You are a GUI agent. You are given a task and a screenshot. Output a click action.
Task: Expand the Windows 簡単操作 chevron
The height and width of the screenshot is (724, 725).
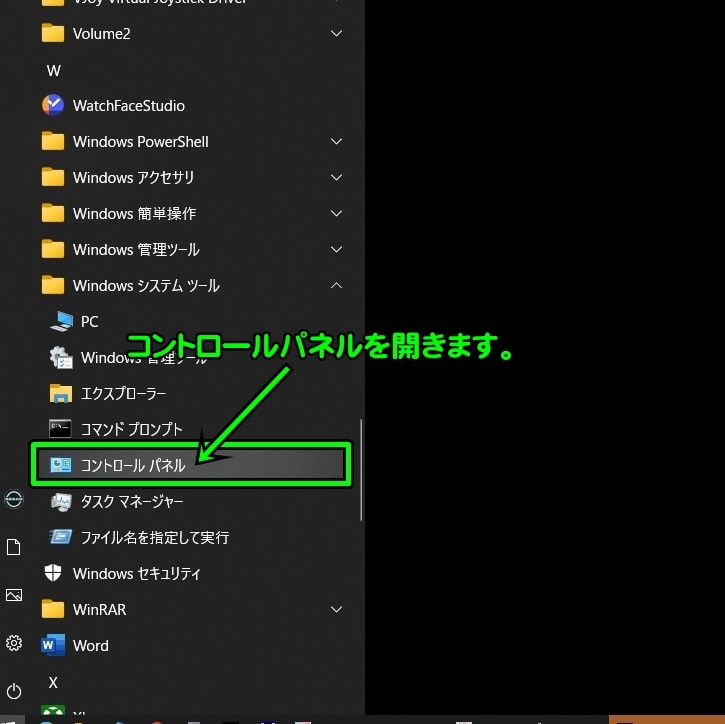337,214
